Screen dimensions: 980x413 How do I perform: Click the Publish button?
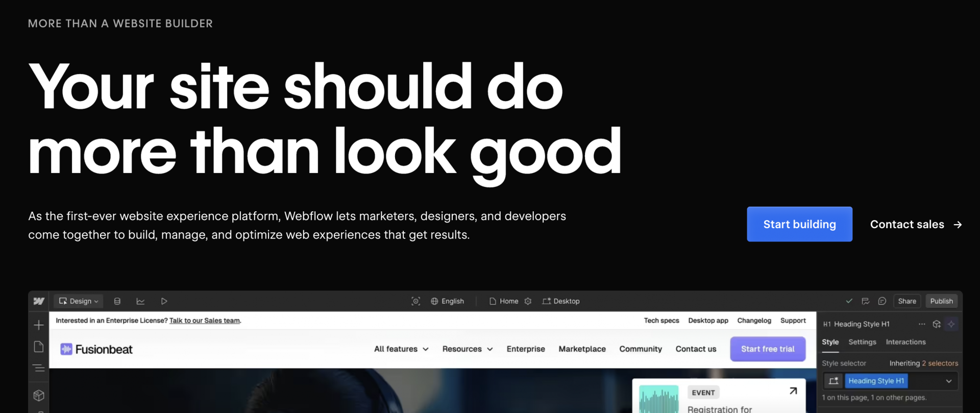pyautogui.click(x=941, y=301)
